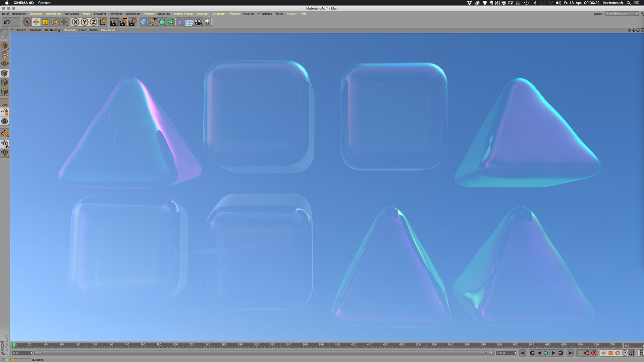The image size is (644, 362).
Task: Enable Axis mode in left palette
Action: (x=5, y=103)
